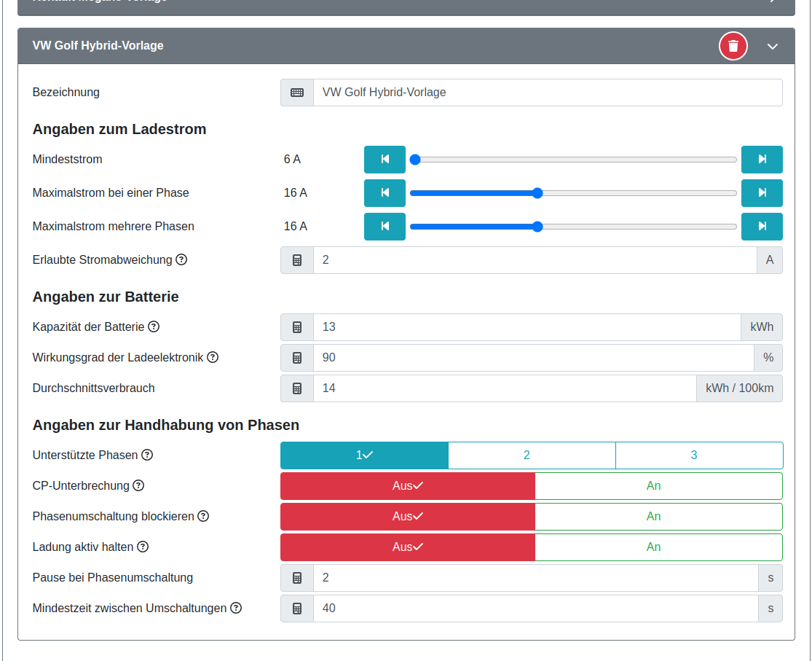Click calculator icon beside Wirkungsgrad der Ladeelektronik

pos(297,358)
